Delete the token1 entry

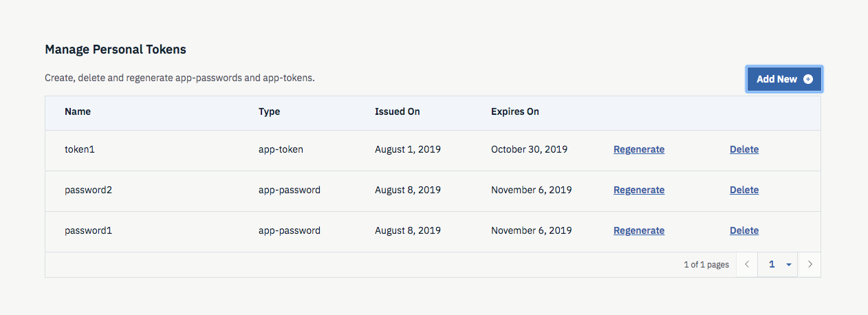pos(744,149)
